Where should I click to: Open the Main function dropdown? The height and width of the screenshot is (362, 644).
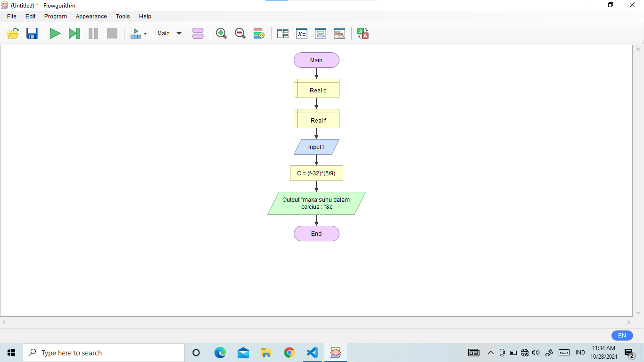pos(169,33)
